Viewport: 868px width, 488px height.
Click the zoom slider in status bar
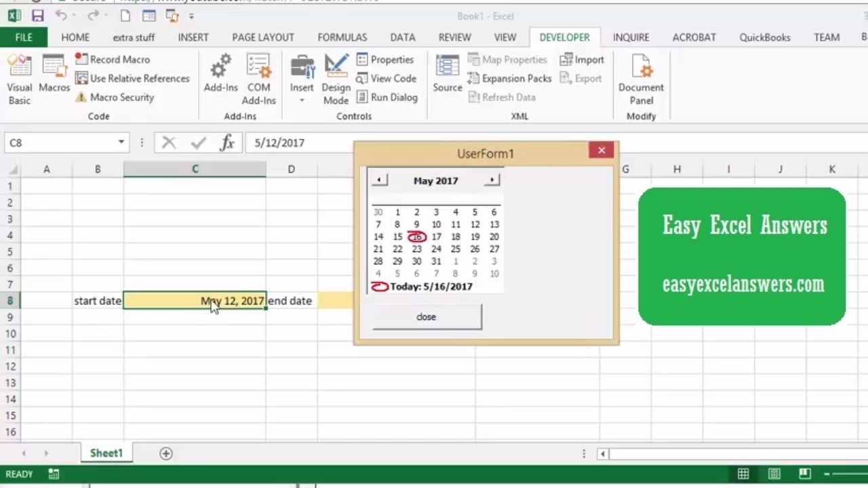pos(848,474)
